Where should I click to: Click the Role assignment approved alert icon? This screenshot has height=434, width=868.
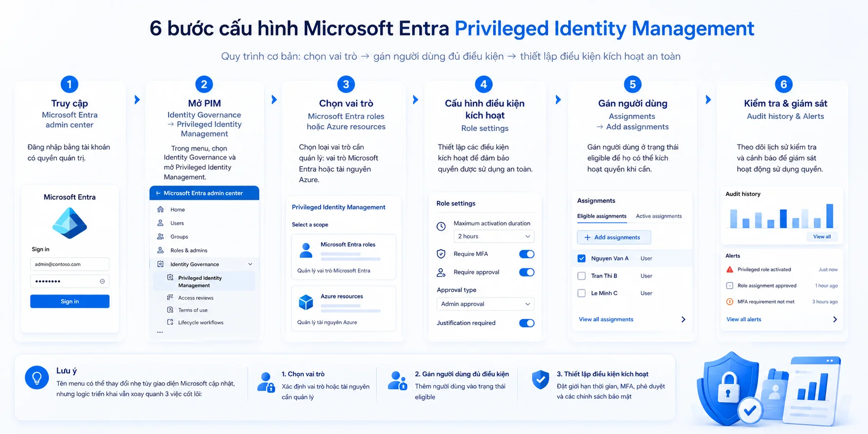730,286
